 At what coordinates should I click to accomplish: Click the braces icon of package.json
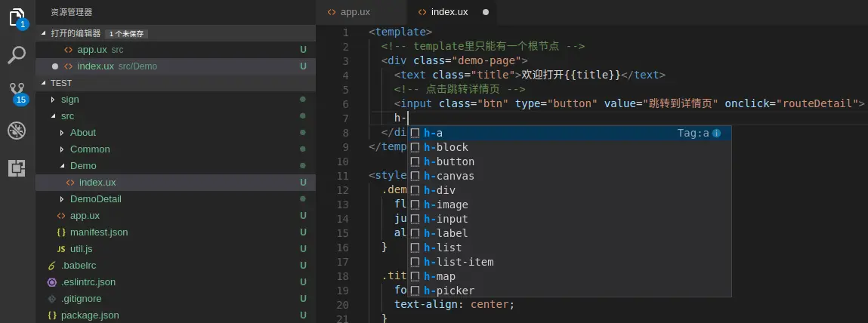tap(52, 315)
